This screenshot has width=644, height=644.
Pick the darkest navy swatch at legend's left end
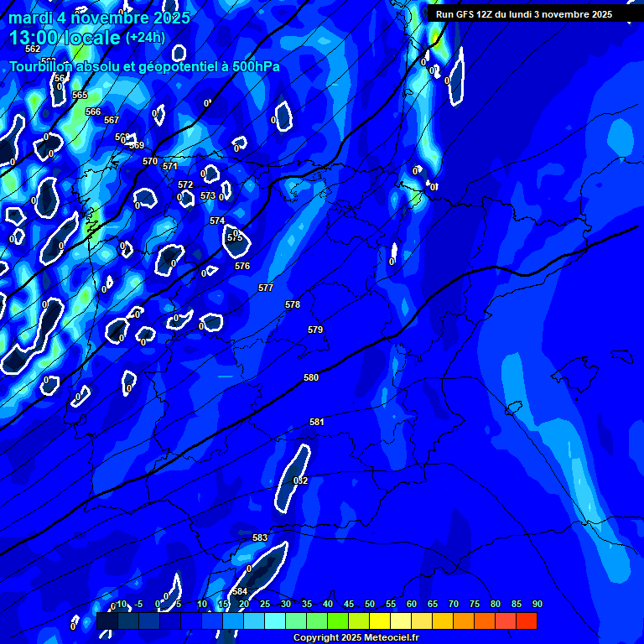click(107, 621)
